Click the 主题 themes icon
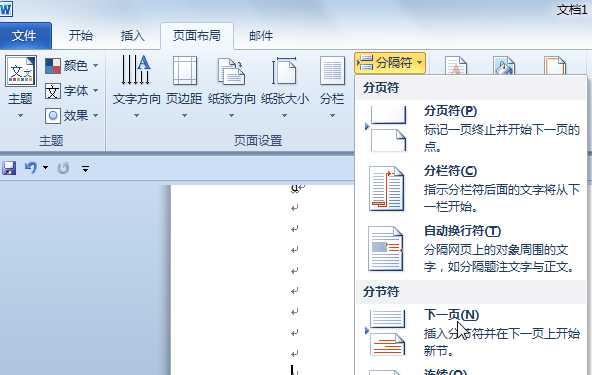The width and height of the screenshot is (592, 375). pyautogui.click(x=21, y=71)
